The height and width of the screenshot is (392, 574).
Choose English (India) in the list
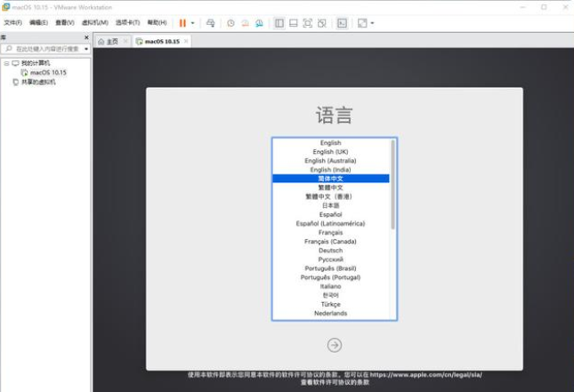(330, 170)
